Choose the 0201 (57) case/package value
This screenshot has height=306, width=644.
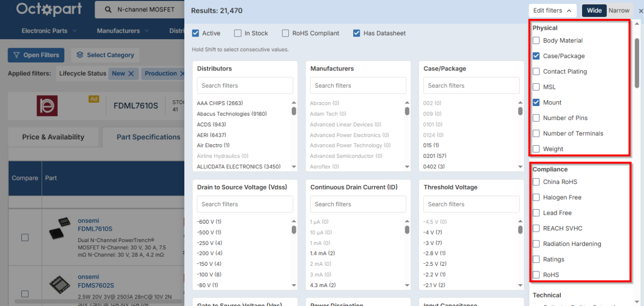click(x=434, y=156)
